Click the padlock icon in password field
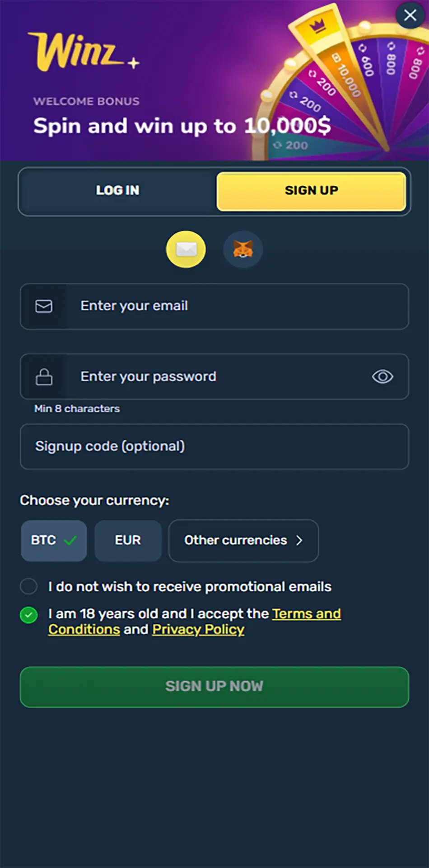The width and height of the screenshot is (429, 868). 44,377
